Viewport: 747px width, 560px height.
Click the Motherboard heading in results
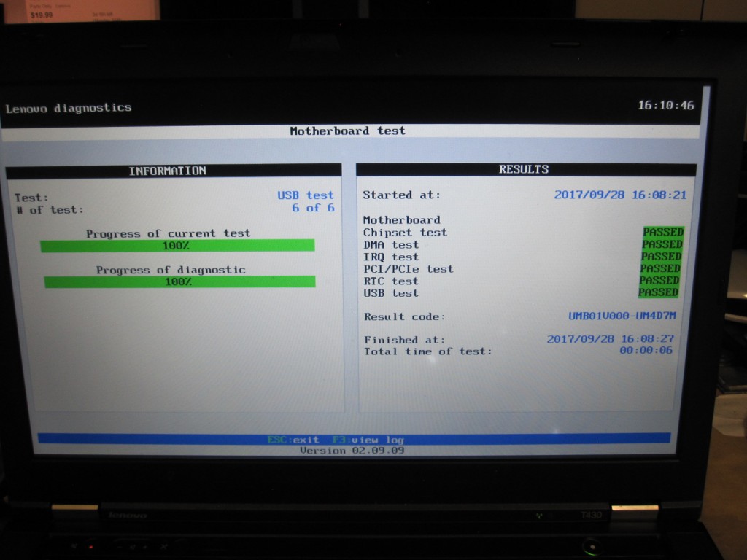(402, 220)
